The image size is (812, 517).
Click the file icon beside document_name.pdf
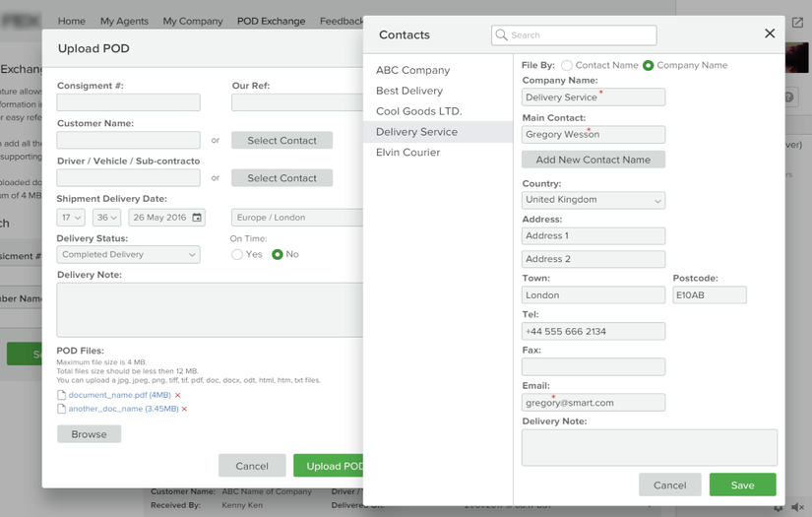point(61,395)
